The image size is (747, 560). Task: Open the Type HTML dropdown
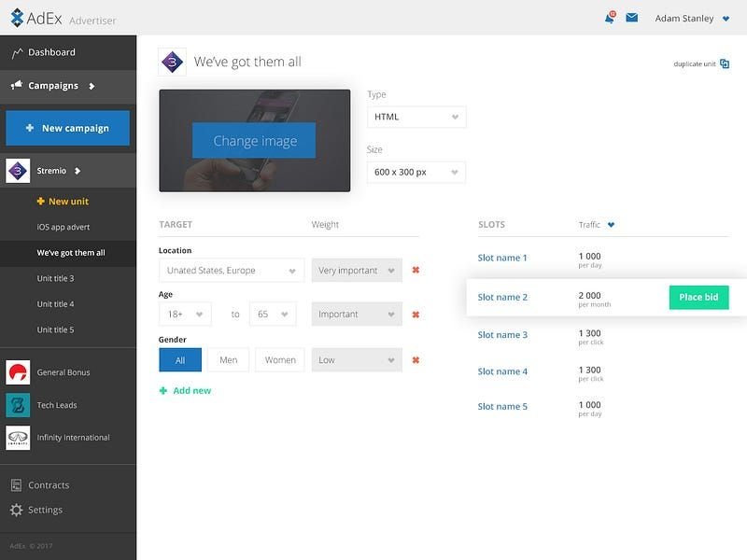pos(416,118)
